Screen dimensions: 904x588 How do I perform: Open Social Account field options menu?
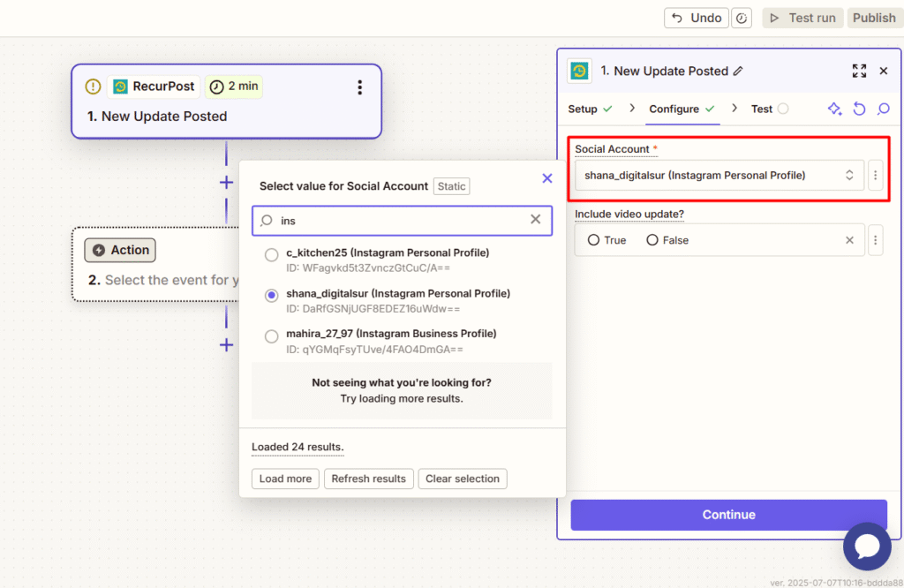(x=875, y=175)
